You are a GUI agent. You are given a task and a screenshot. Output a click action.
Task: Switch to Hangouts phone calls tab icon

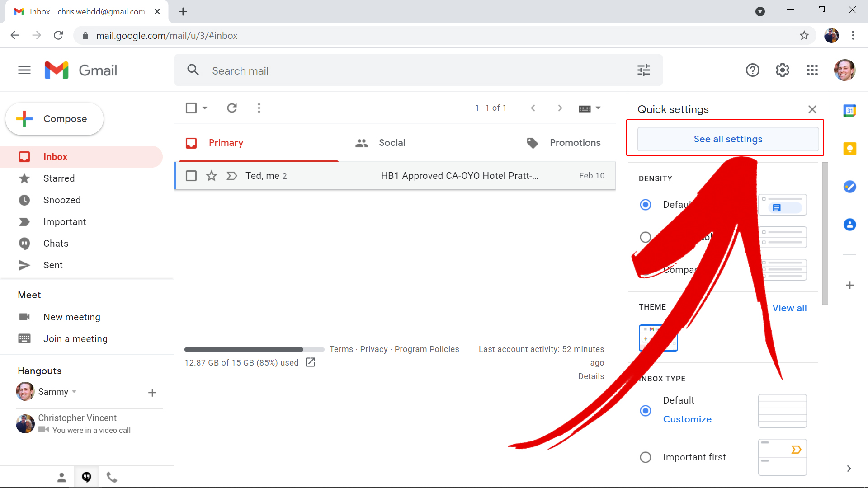coord(112,477)
